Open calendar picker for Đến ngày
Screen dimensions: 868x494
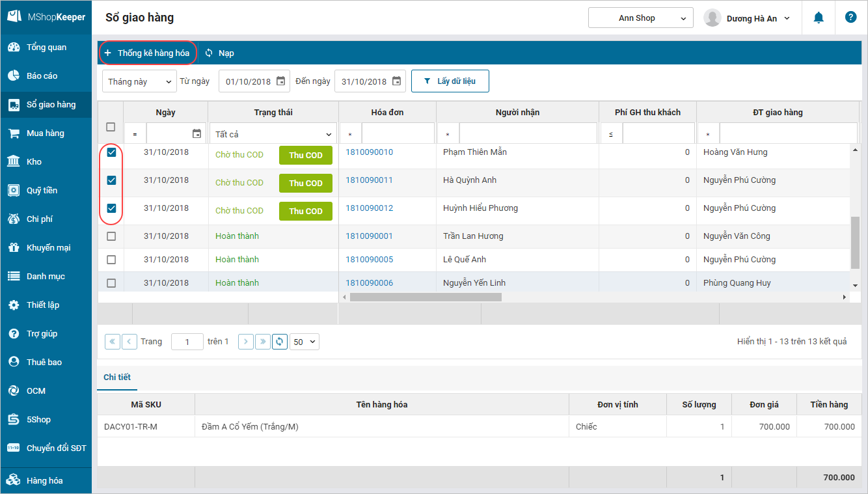tap(396, 81)
